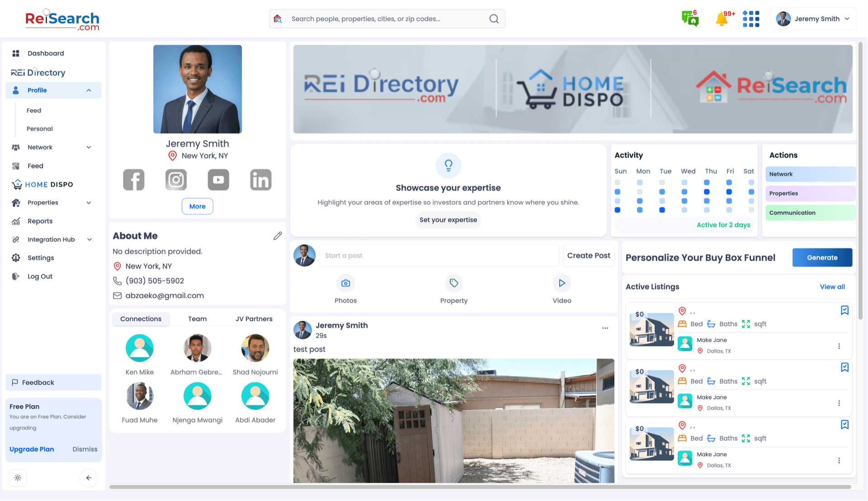The width and height of the screenshot is (868, 501).
Task: Bookmark the third active listing
Action: (x=844, y=425)
